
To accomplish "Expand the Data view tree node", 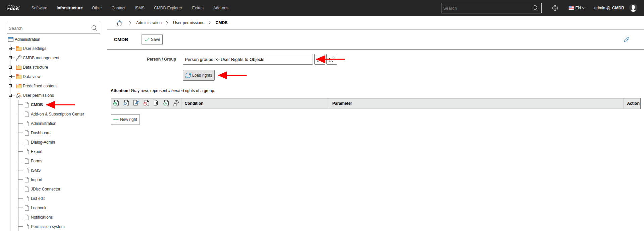I will 10,77.
